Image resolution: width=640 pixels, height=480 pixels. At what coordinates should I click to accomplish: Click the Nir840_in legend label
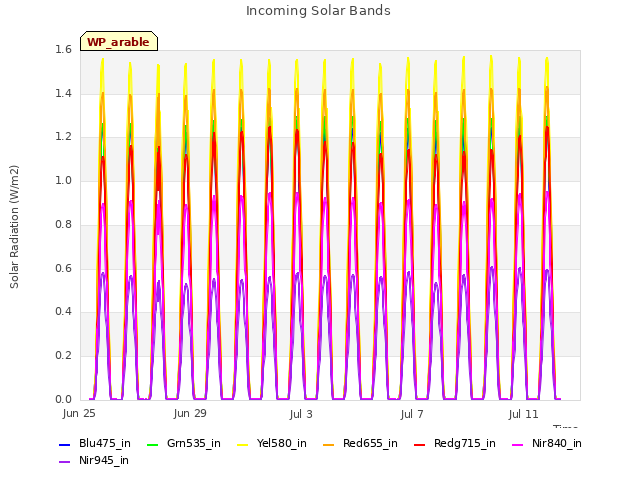(x=557, y=444)
